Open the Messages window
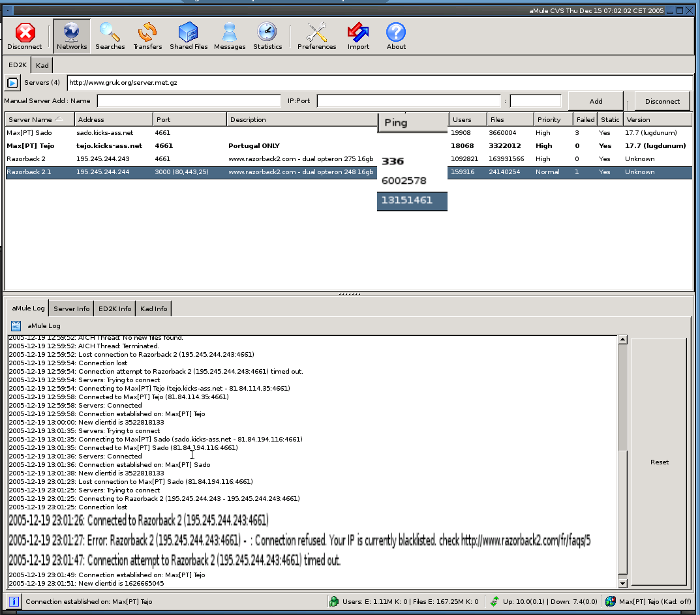This screenshot has width=700, height=615. pyautogui.click(x=230, y=36)
